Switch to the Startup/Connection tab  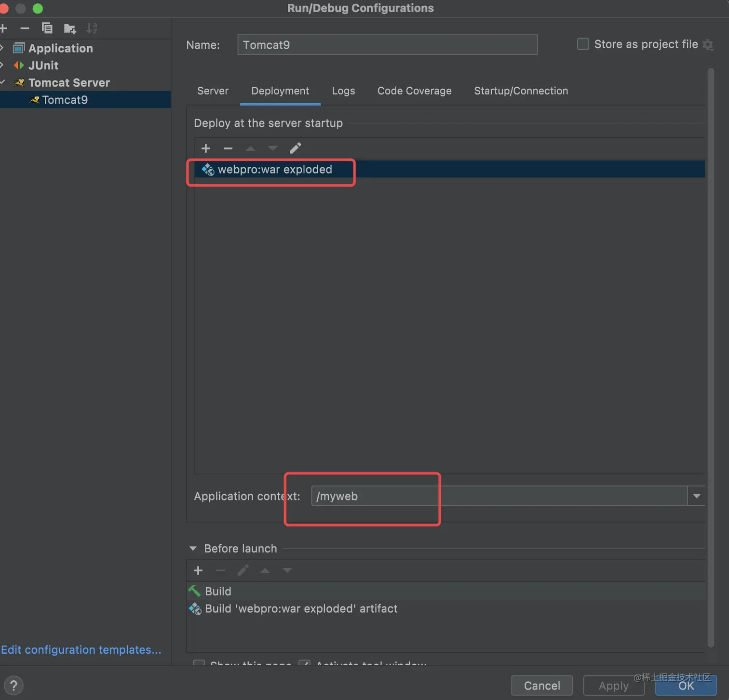521,91
